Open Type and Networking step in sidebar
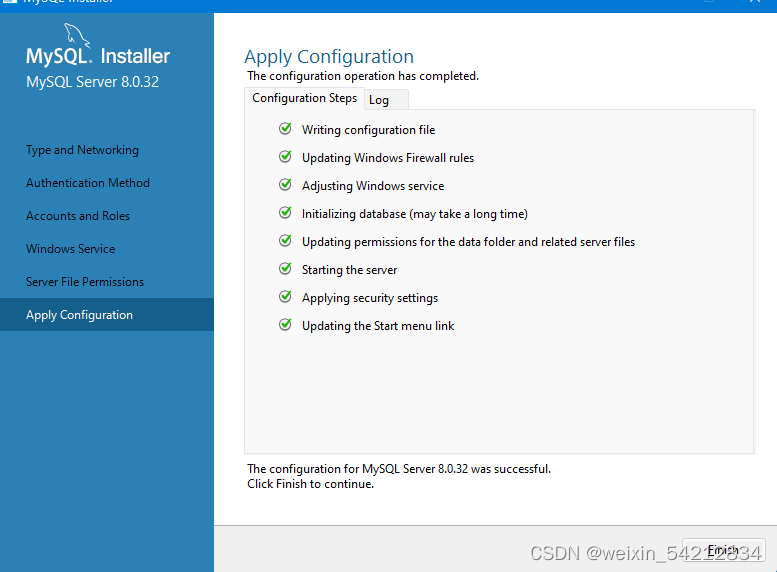 (x=82, y=150)
